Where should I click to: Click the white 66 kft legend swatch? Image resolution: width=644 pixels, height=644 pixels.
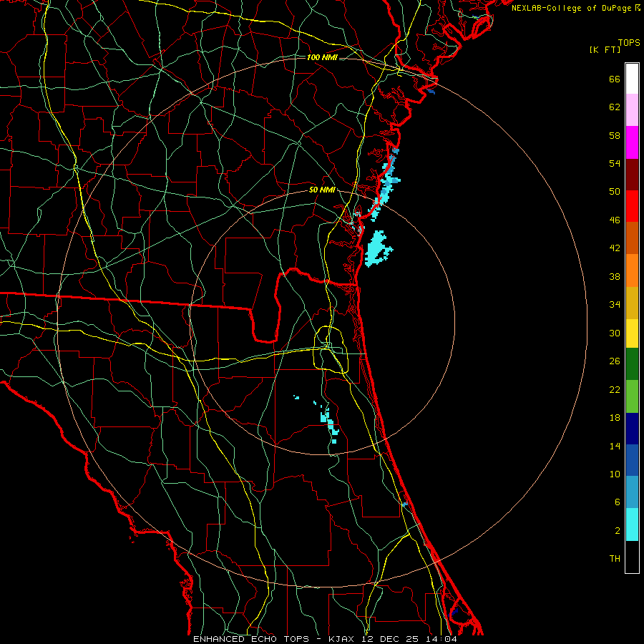click(x=632, y=79)
